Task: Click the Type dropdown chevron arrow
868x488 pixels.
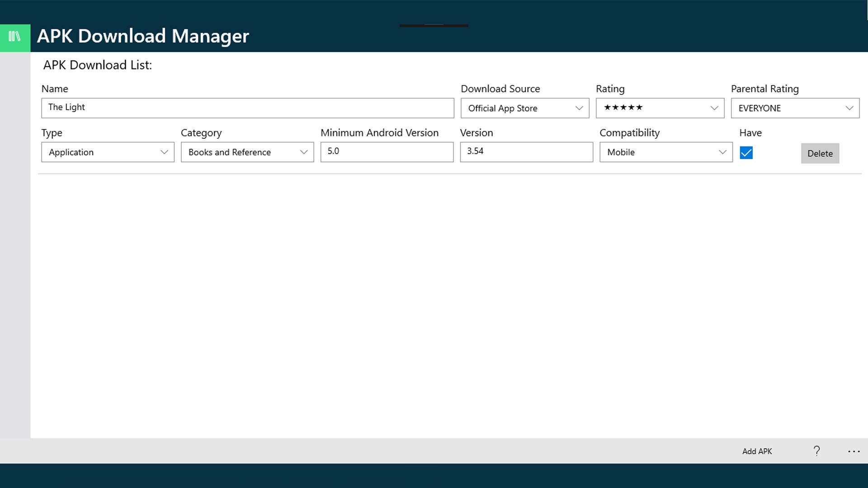Action: [164, 152]
